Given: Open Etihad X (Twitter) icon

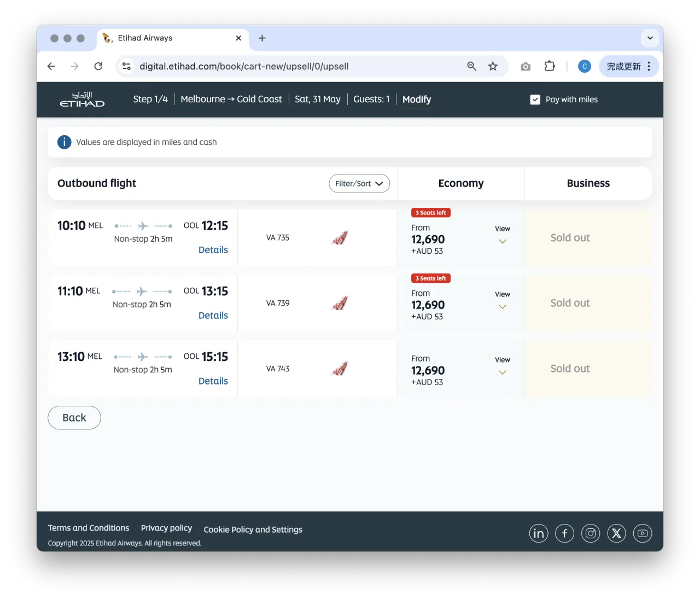Looking at the screenshot, I should 616,533.
